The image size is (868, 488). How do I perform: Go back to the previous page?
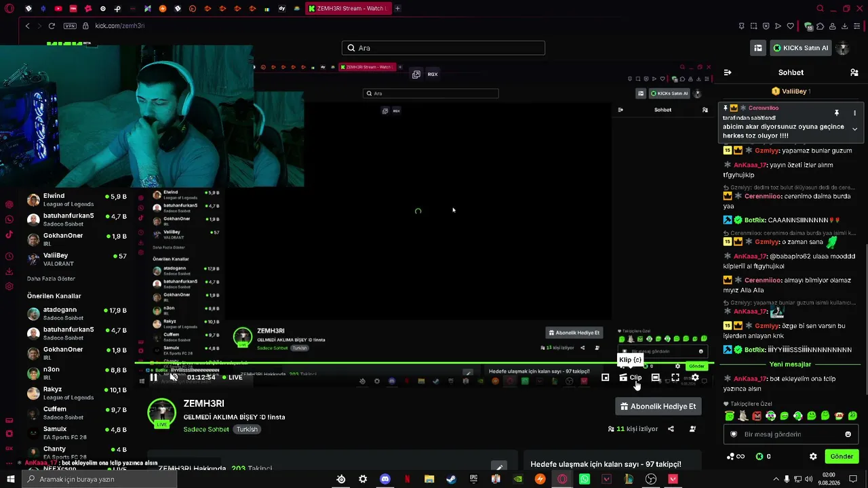click(x=28, y=26)
